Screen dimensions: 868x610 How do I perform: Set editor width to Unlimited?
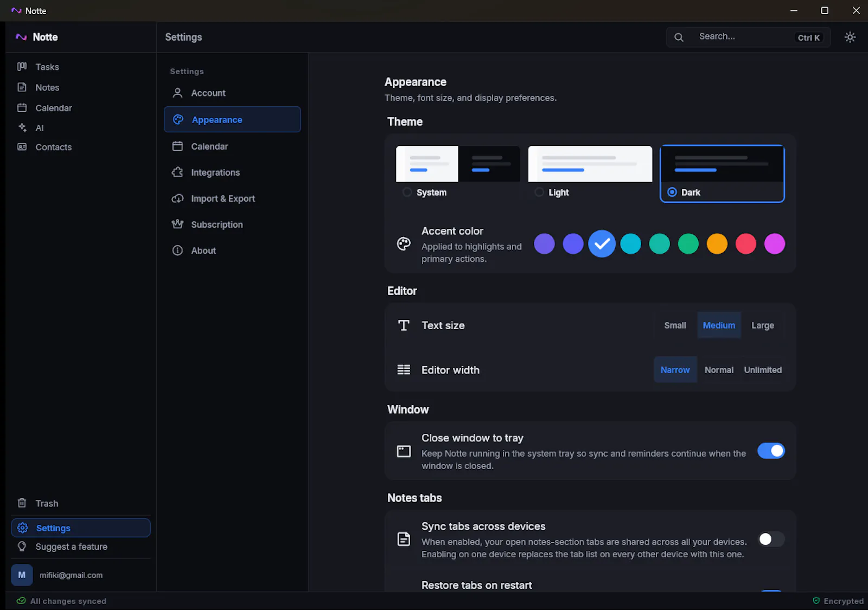(763, 370)
